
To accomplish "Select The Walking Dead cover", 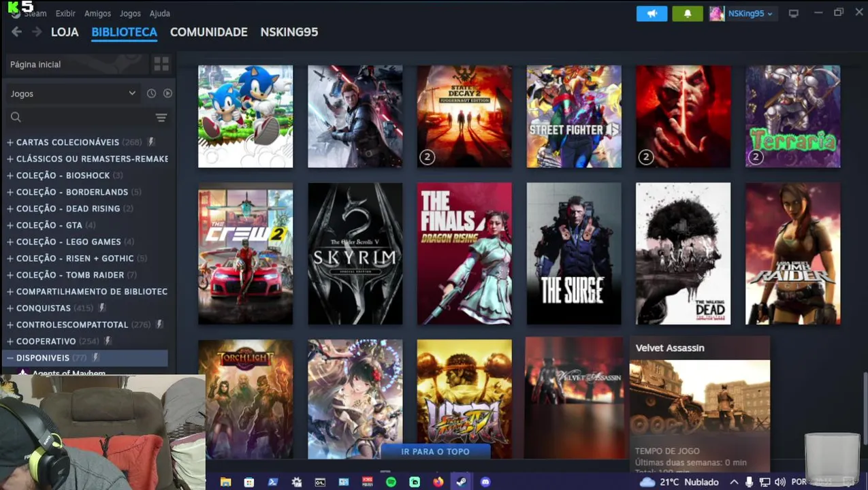I will coord(684,253).
